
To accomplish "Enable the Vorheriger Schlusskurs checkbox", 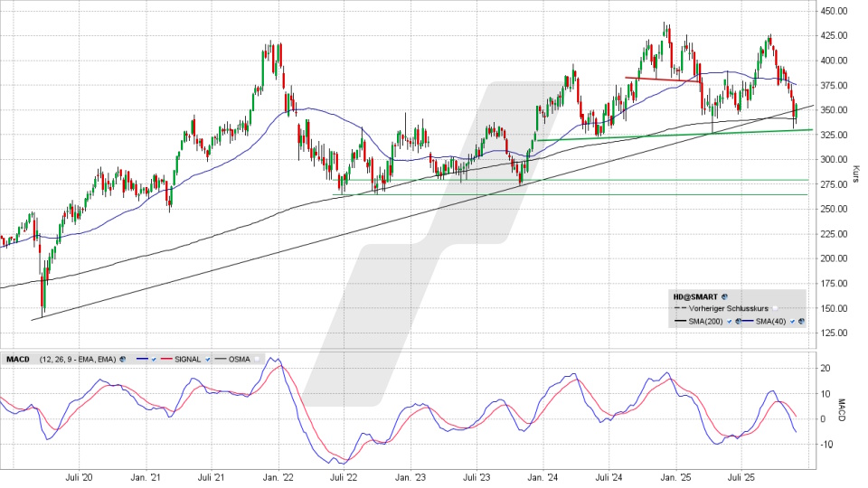I will pyautogui.click(x=775, y=308).
